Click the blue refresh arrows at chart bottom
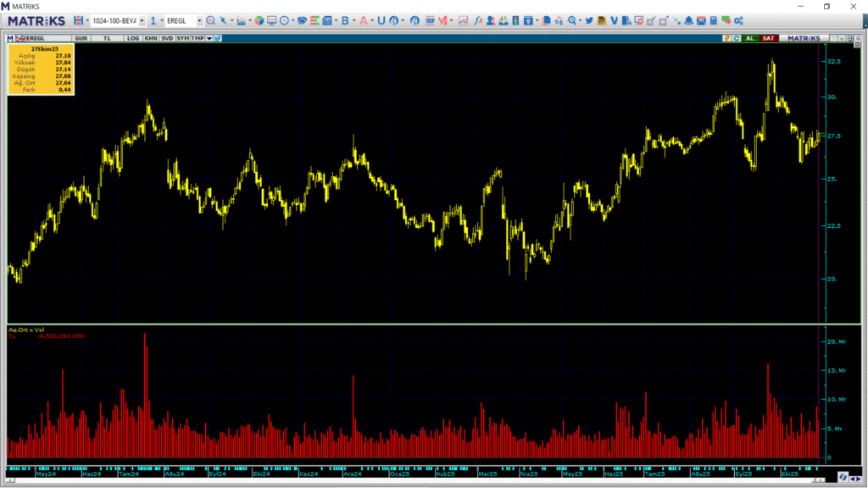 (x=843, y=477)
